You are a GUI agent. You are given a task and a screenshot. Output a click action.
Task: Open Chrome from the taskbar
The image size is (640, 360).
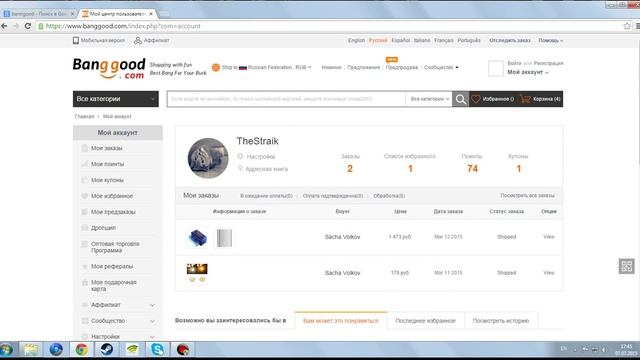81,350
